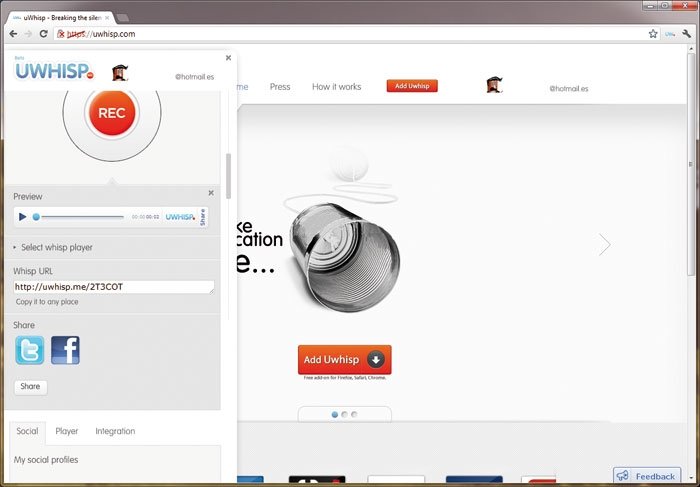Click 'Copy it to any place' text
This screenshot has width=700, height=487.
coord(47,302)
